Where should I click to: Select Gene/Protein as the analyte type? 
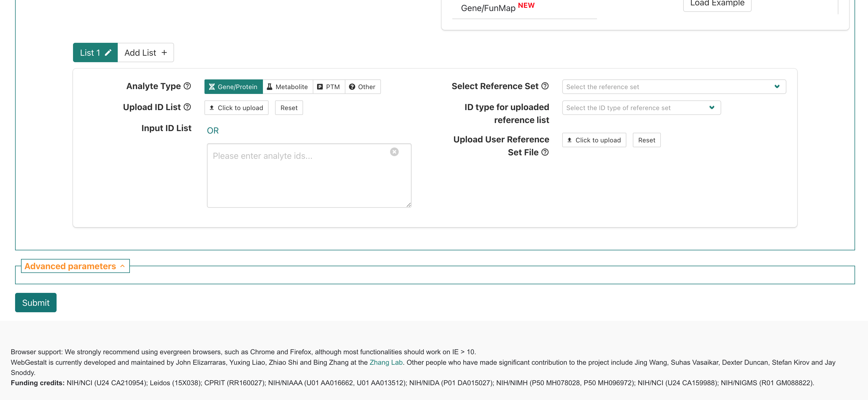[x=233, y=86]
